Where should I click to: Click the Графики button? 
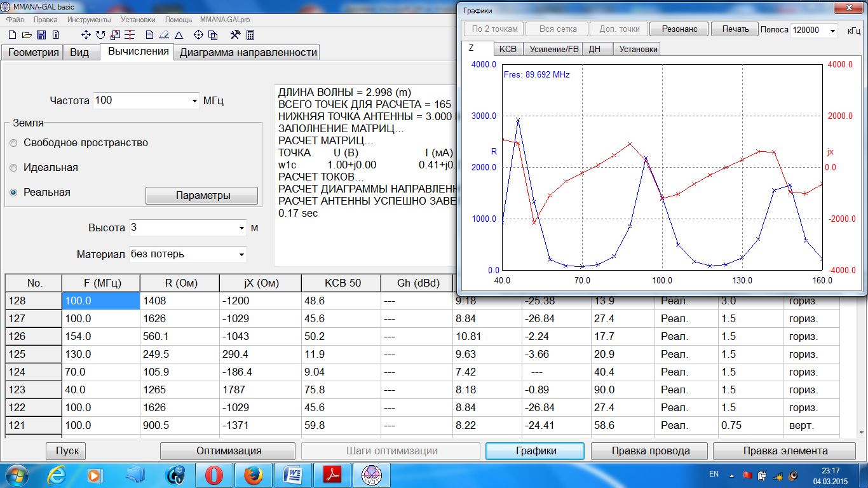[535, 451]
